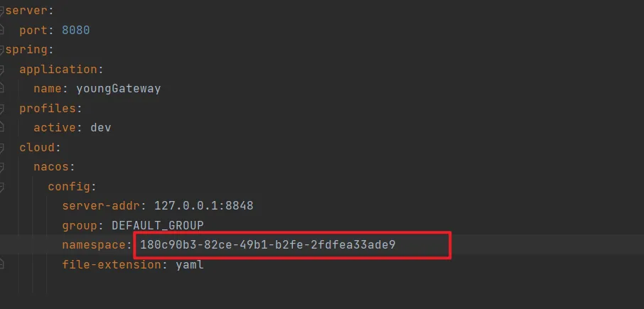644x309 pixels.
Task: Collapse the spring block fold marker
Action: coord(3,50)
